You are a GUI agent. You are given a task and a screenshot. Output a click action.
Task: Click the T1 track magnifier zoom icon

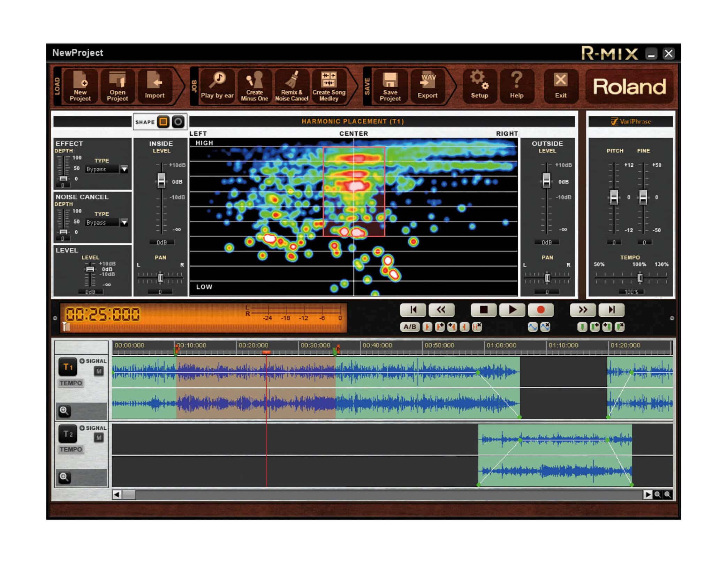tap(64, 411)
